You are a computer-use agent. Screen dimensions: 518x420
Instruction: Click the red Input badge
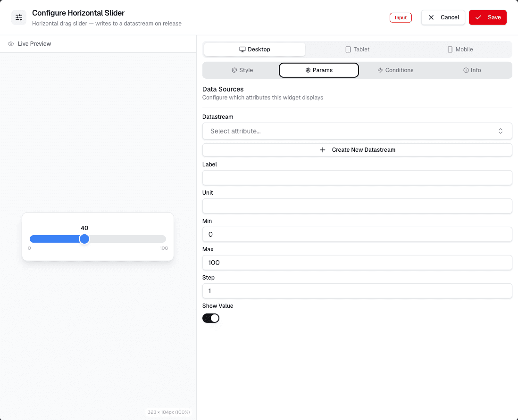[401, 18]
